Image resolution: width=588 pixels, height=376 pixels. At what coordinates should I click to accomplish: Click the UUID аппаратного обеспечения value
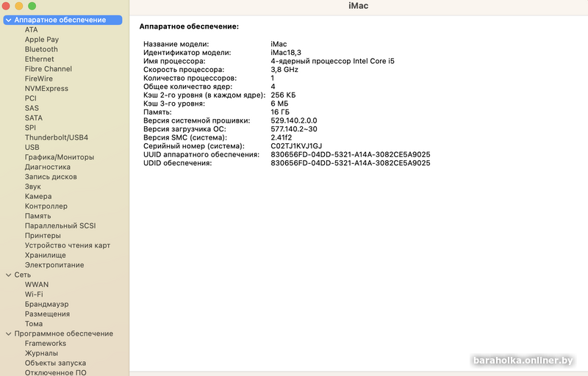[351, 155]
